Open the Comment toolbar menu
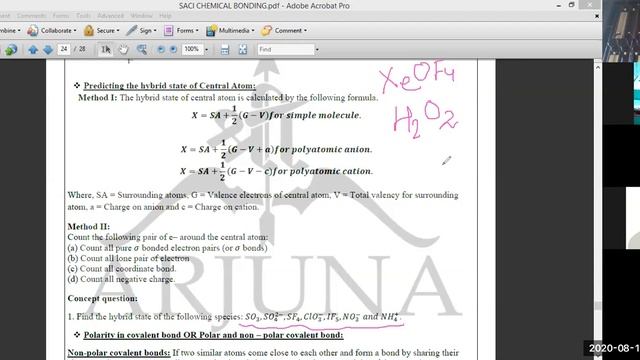Viewport: 640px width, 360px height. tap(284, 31)
